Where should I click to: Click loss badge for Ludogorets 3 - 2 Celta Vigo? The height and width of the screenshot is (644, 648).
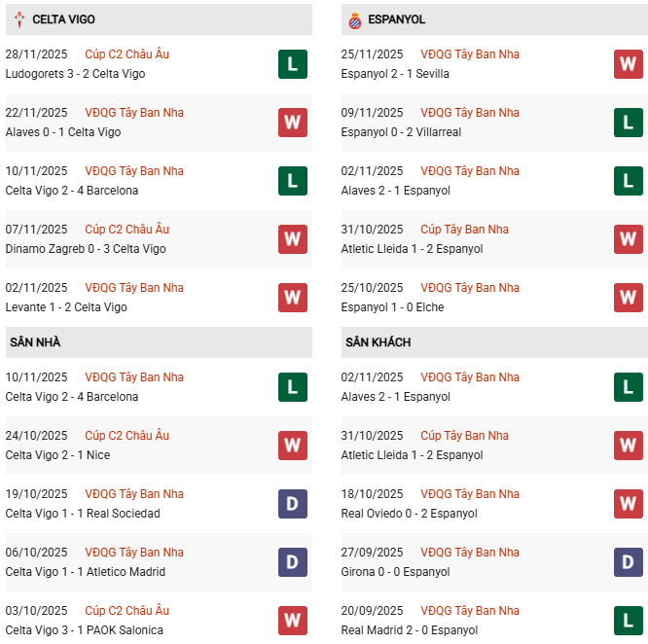coord(292,64)
